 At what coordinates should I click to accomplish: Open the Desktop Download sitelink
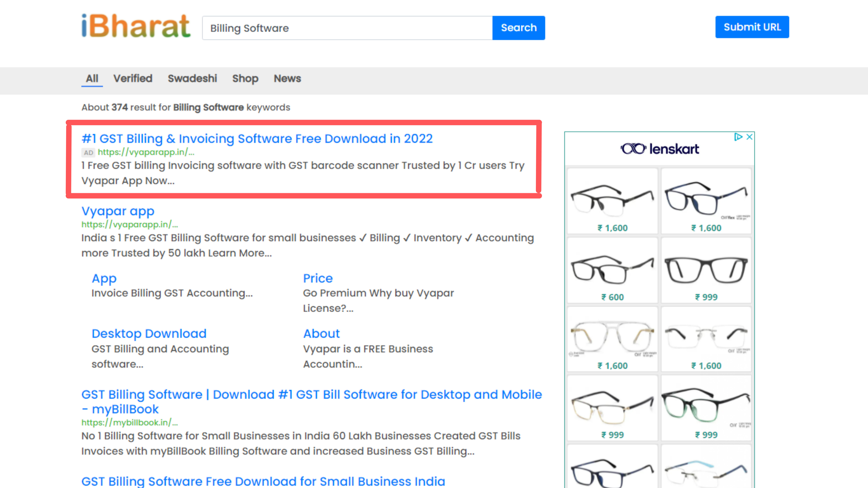149,333
